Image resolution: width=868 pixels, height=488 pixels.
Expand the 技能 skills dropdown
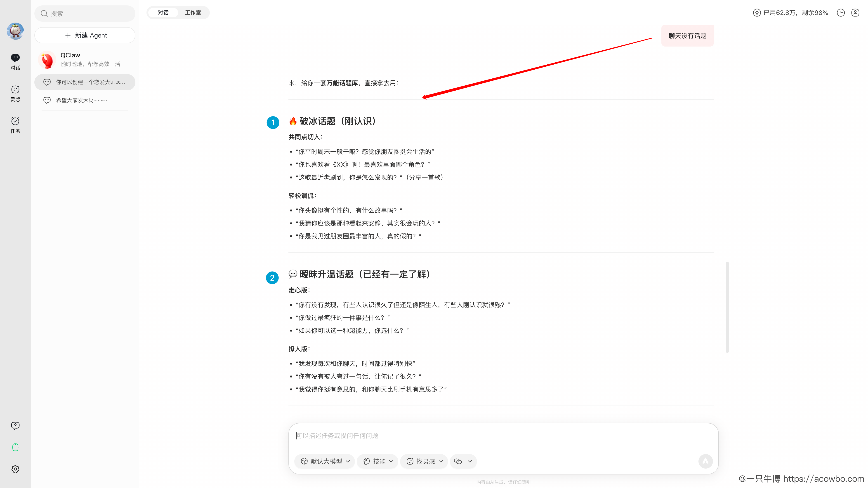click(x=378, y=461)
